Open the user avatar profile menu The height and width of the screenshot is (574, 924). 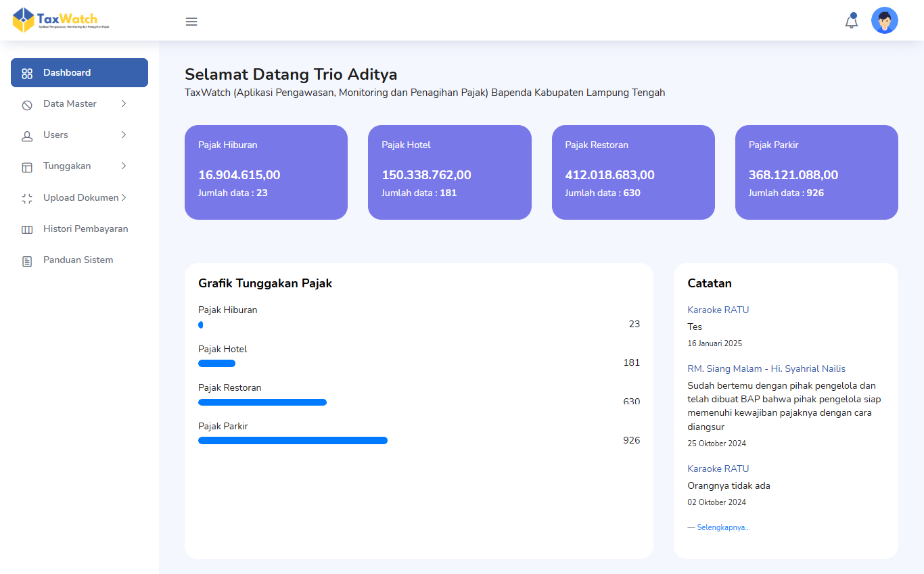pyautogui.click(x=884, y=21)
